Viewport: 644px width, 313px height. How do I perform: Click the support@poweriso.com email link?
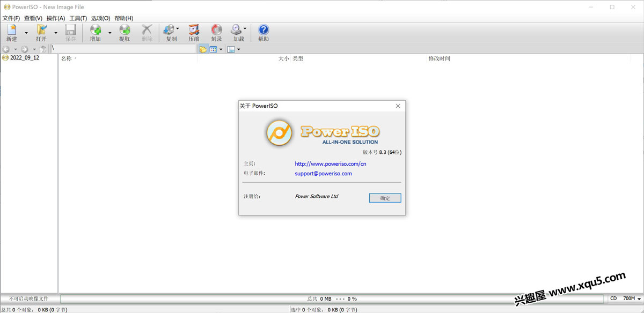[324, 174]
